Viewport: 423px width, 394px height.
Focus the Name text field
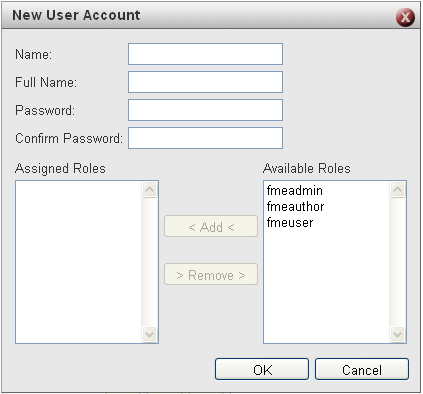click(x=205, y=54)
